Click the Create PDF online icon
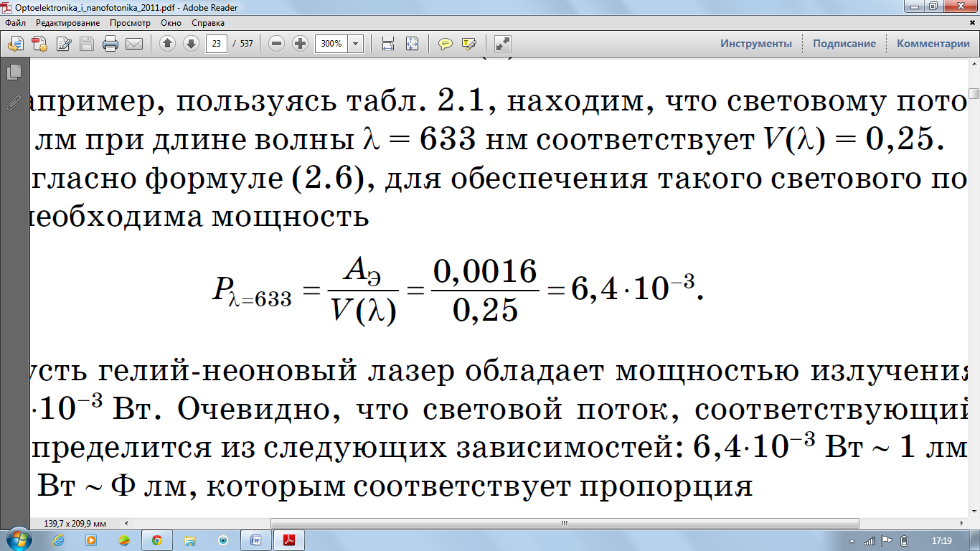The width and height of the screenshot is (980, 551). (39, 44)
